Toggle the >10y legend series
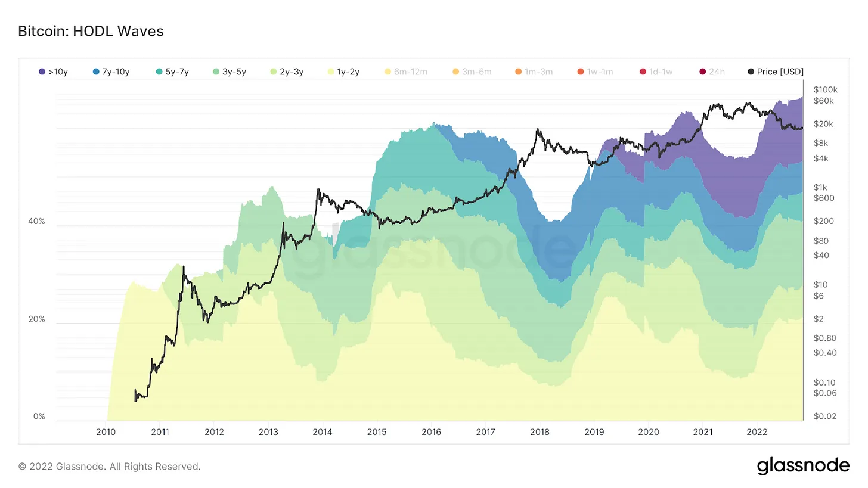Viewport: 868px width, 488px height. coord(52,72)
